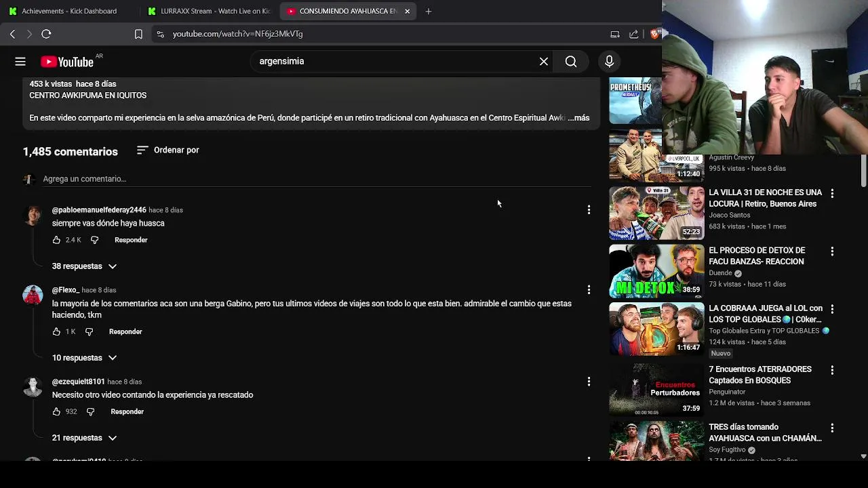Click the page vertical scrollbar thumb
This screenshot has width=868, height=488.
(x=863, y=169)
